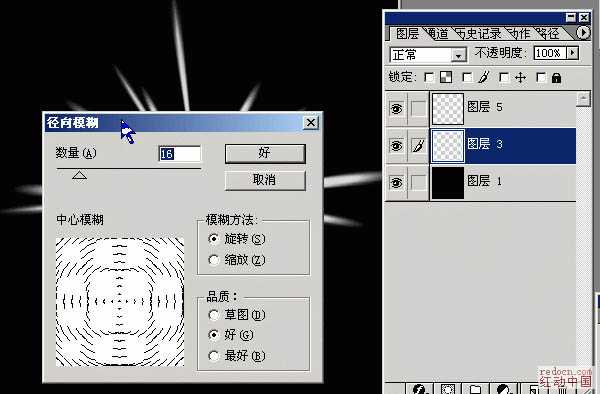
Task: Click the padlock lock-all icon
Action: [x=556, y=78]
